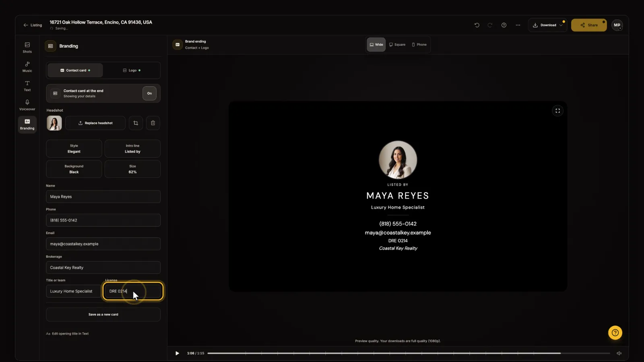Click the Share button
The height and width of the screenshot is (362, 644).
pyautogui.click(x=589, y=25)
